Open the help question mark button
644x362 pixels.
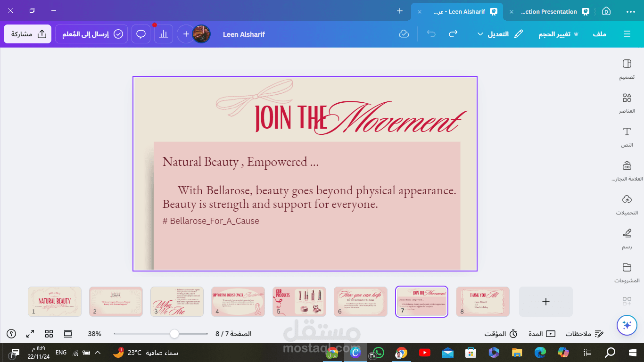[x=11, y=334]
